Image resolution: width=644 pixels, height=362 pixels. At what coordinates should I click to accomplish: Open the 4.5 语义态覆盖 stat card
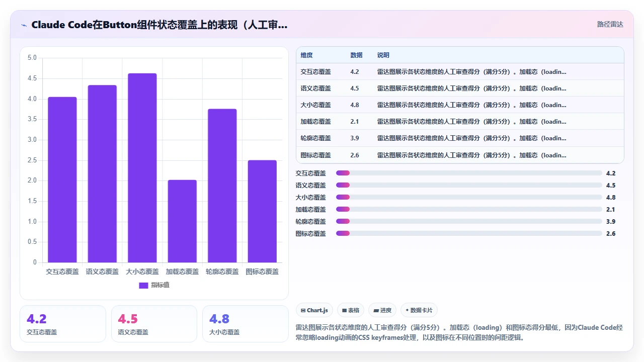coord(154,324)
